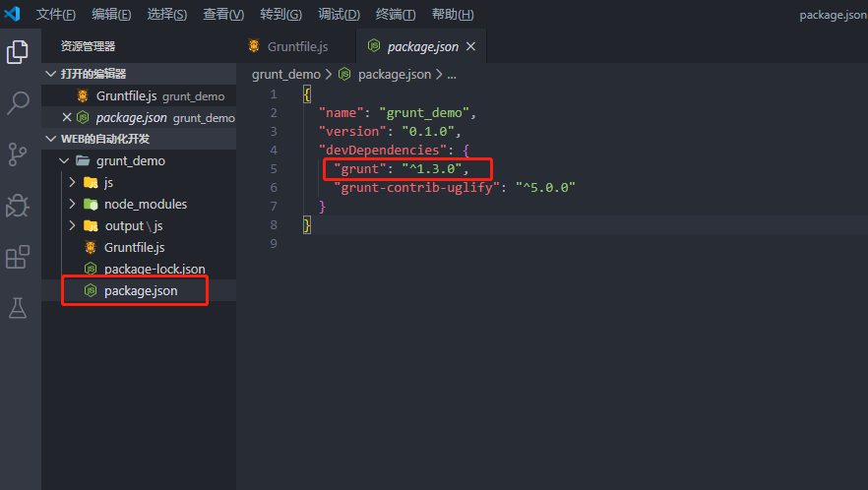Open the 终端(T) menu
This screenshot has height=490, width=868.
point(396,15)
